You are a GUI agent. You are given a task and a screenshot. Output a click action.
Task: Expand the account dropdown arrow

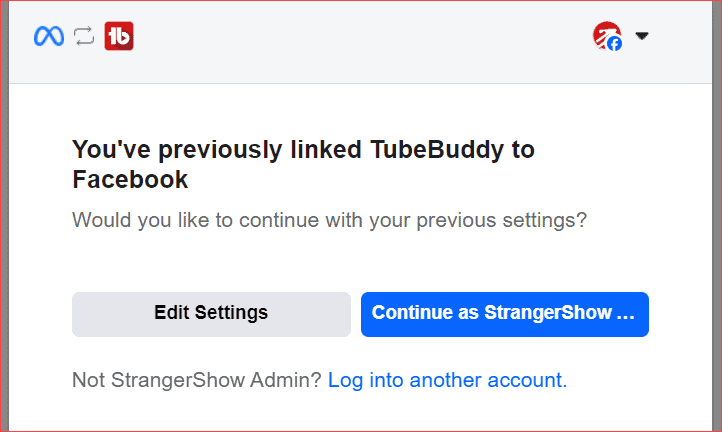(x=642, y=36)
